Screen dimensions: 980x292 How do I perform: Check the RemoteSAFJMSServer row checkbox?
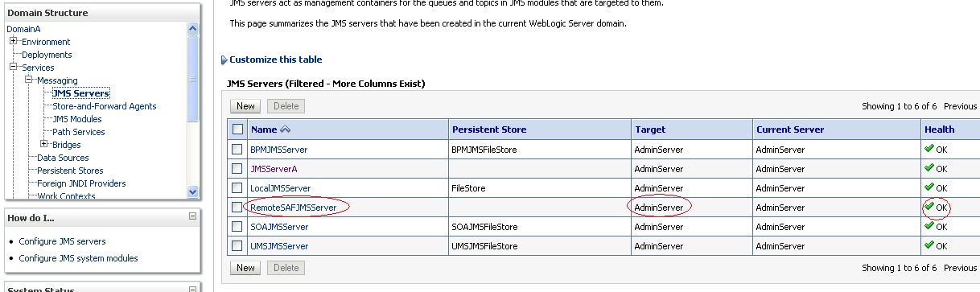[x=237, y=208]
